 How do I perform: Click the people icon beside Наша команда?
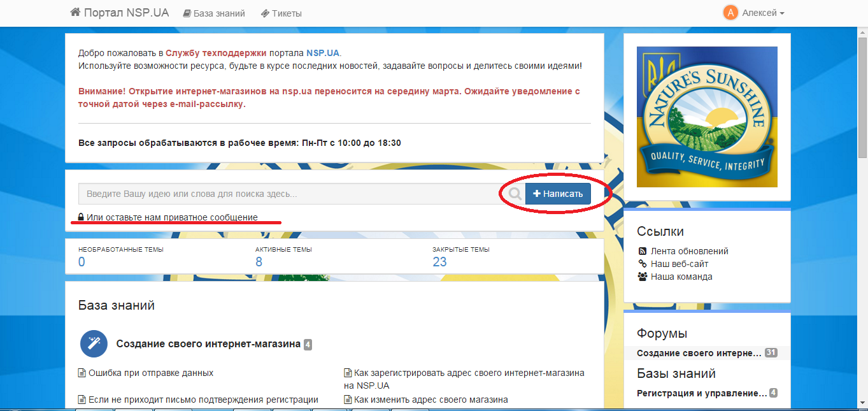(x=643, y=277)
